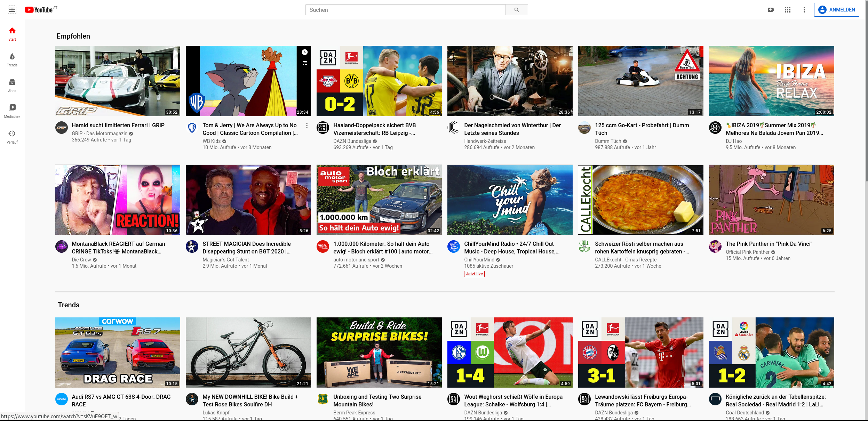Play Bayern 3-1 Freiburg thumbnail
This screenshot has width=868, height=421.
click(x=641, y=353)
